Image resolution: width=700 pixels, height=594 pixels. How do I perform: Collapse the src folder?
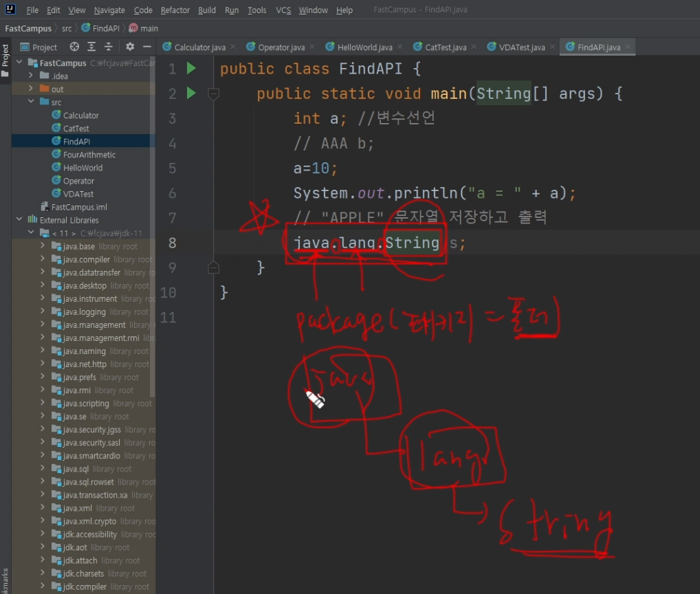coord(31,101)
